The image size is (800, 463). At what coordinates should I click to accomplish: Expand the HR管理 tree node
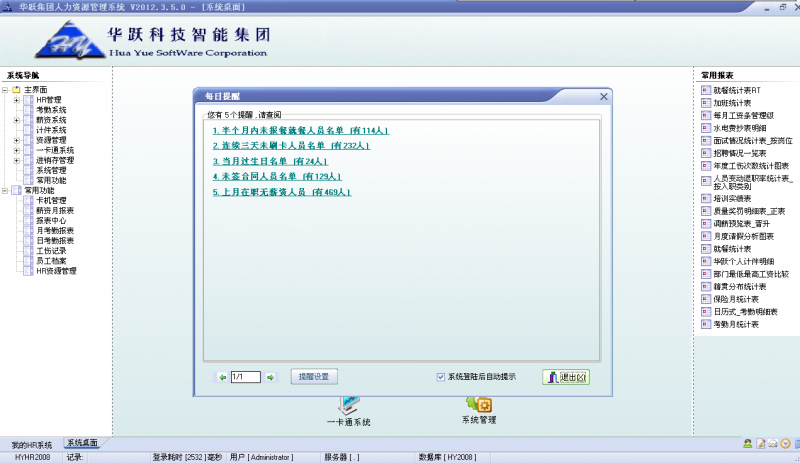tap(17, 100)
